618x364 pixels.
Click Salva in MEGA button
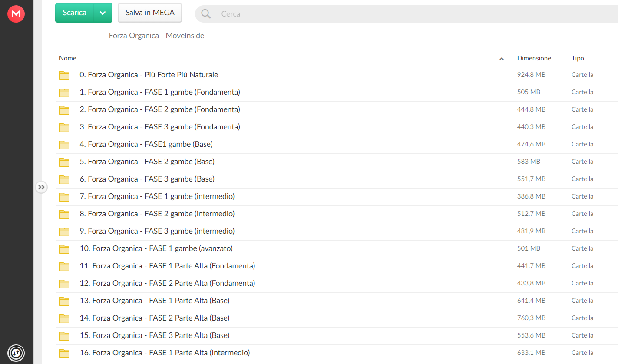point(150,13)
